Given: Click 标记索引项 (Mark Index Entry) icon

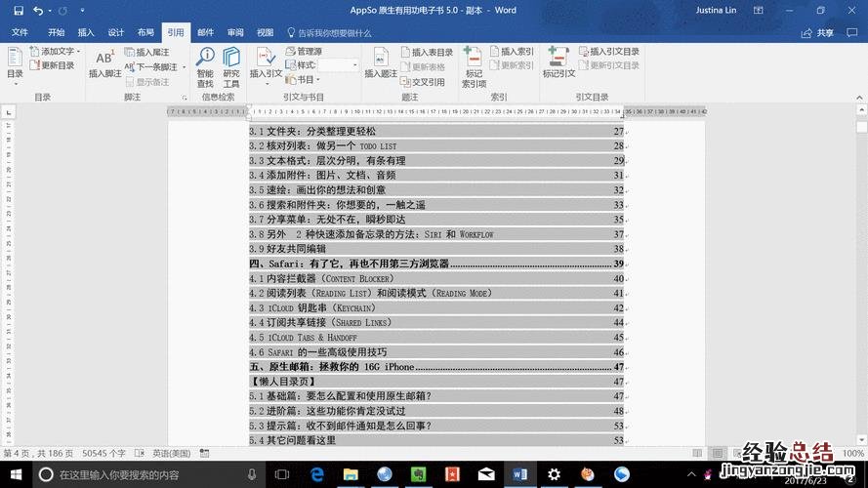Looking at the screenshot, I should pos(473,64).
